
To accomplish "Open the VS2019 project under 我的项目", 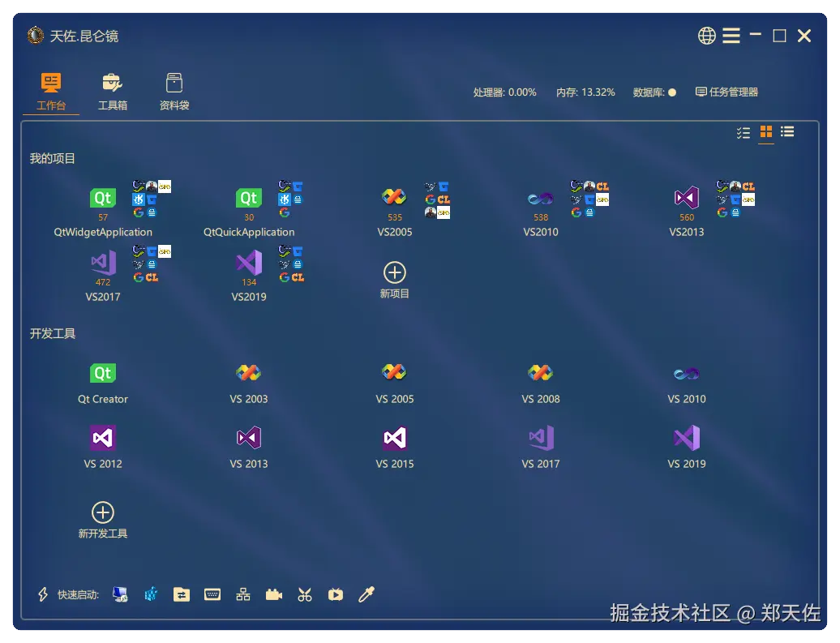I will [249, 276].
